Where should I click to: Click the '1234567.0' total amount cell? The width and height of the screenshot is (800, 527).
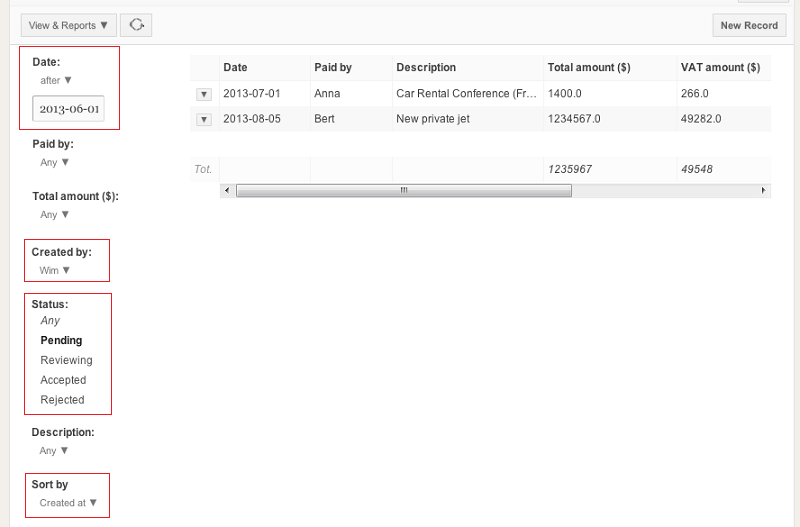click(574, 119)
